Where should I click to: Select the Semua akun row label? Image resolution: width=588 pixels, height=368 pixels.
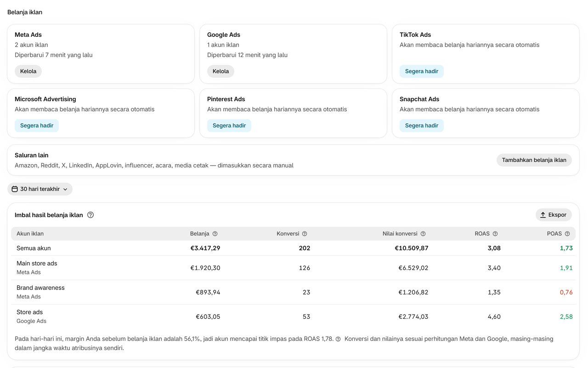[34, 248]
